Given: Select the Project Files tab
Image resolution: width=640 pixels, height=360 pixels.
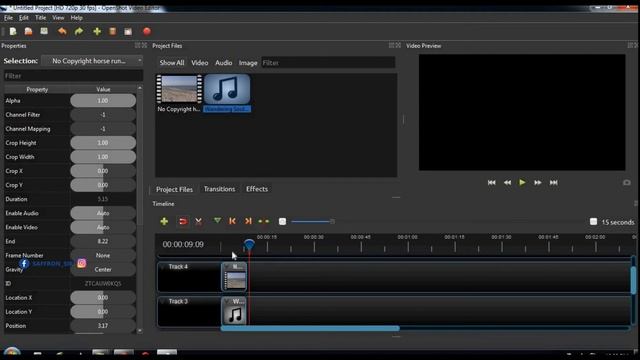Looking at the screenshot, I should click(174, 189).
